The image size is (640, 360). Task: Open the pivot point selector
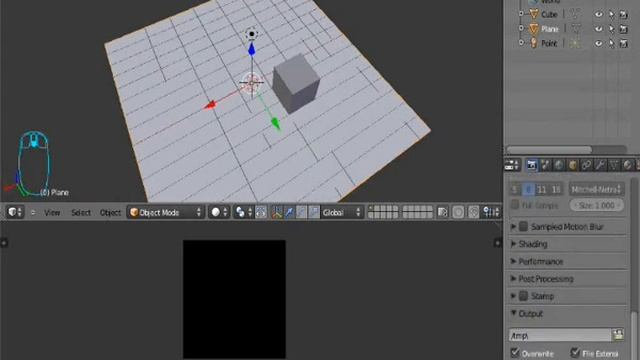244,212
